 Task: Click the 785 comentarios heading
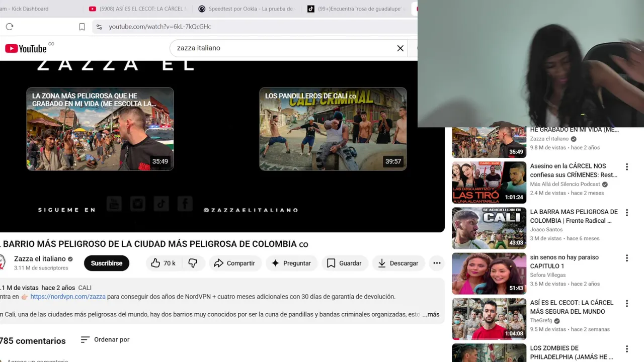[x=33, y=341]
